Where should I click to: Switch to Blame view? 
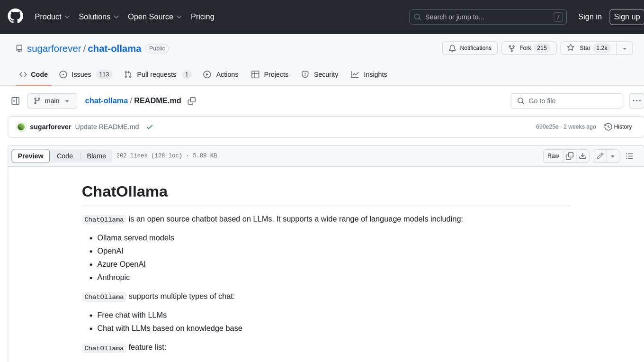(96, 156)
